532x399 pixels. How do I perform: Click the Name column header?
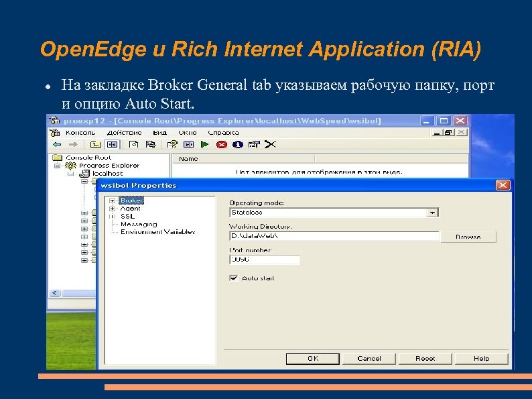click(x=243, y=158)
